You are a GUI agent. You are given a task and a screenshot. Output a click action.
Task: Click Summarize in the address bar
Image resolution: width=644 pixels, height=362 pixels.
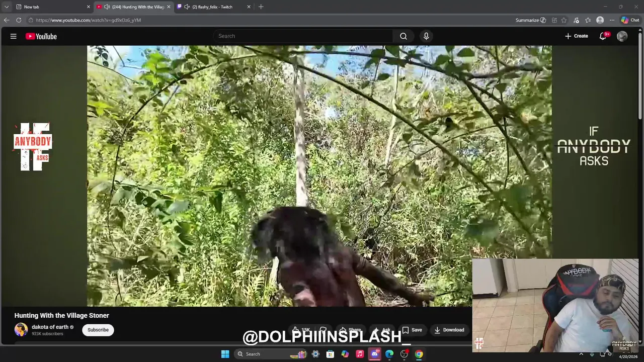pyautogui.click(x=530, y=20)
